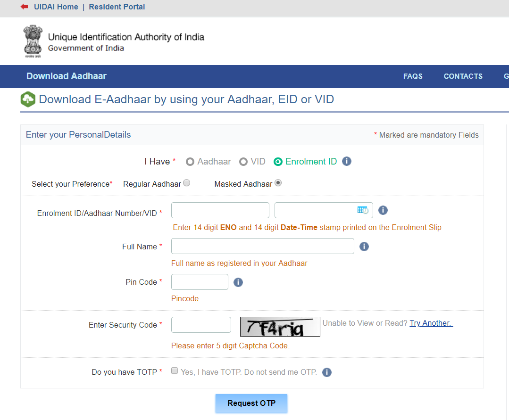
Task: Click the national emblem logo
Action: tap(32, 41)
